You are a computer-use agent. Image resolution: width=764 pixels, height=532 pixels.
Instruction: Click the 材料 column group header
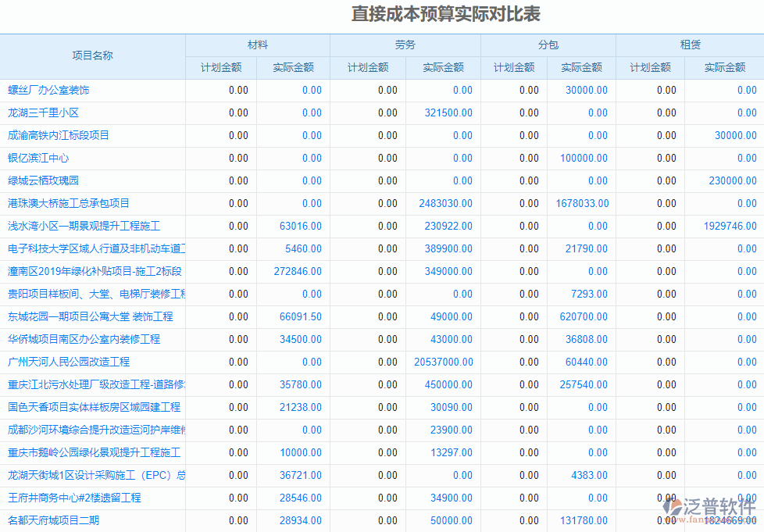(x=258, y=45)
